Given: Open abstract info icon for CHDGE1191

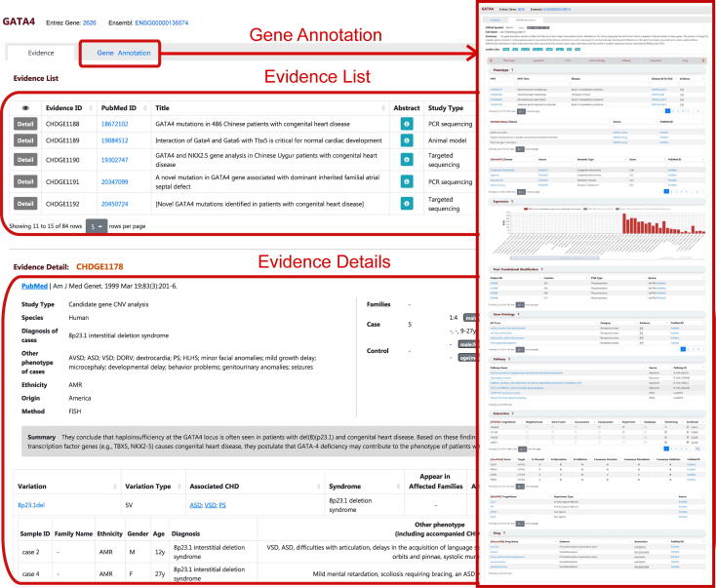Looking at the screenshot, I should [x=407, y=181].
